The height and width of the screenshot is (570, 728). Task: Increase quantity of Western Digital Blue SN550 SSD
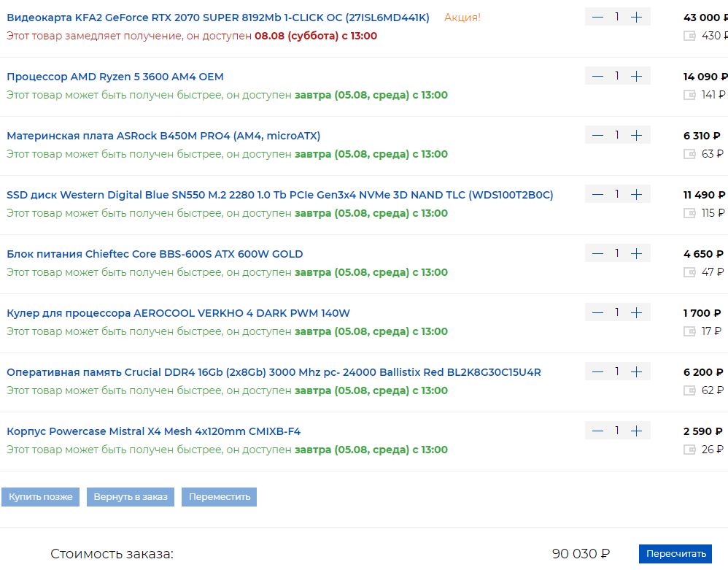click(637, 194)
